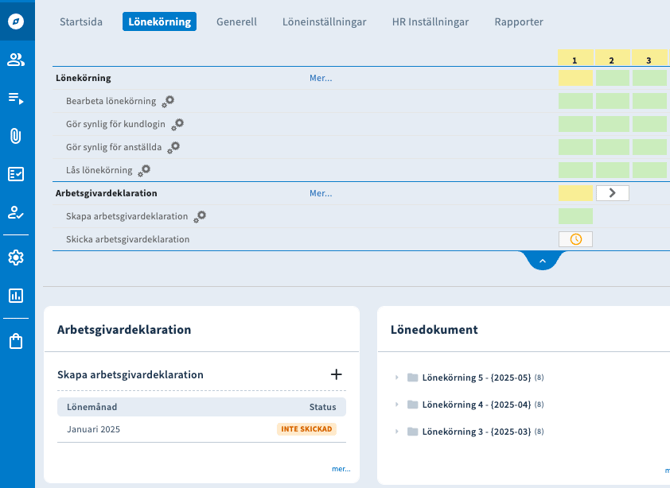Click gears icon beside Lås lönekörning
The width and height of the screenshot is (670, 488).
click(144, 170)
